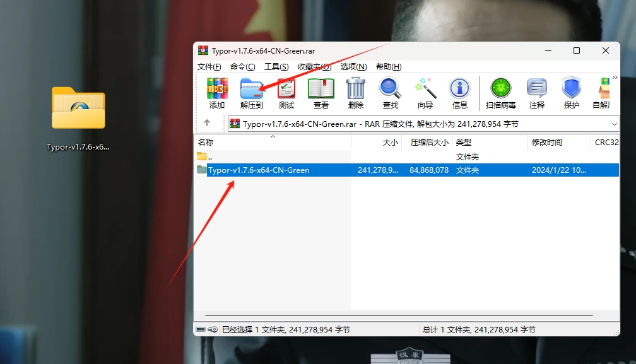Click the size cell 241,278,9...
Image resolution: width=636 pixels, height=364 pixels.
coord(377,170)
